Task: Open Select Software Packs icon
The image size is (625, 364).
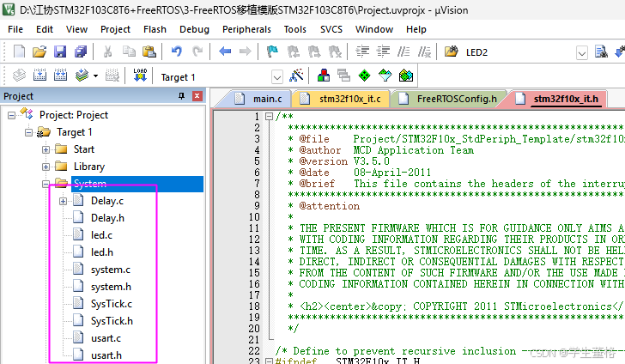Action: [385, 75]
